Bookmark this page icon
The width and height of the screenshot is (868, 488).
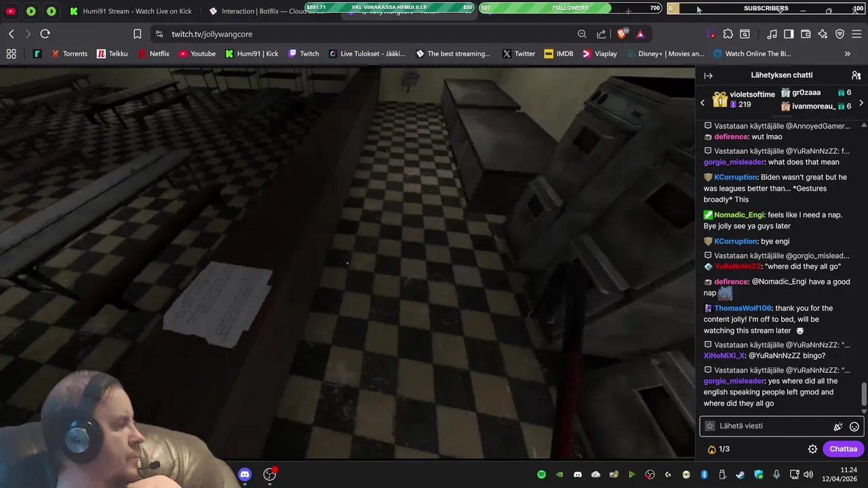[138, 34]
